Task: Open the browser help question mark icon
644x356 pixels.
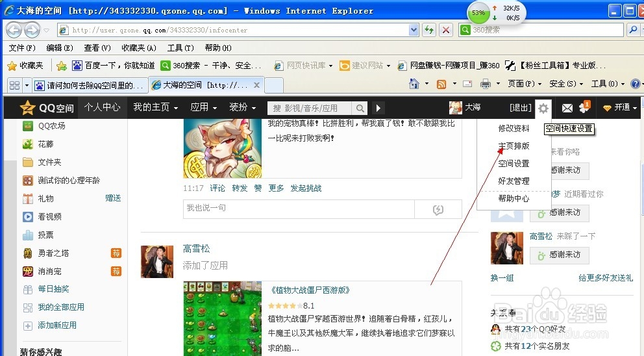Action: (x=635, y=84)
